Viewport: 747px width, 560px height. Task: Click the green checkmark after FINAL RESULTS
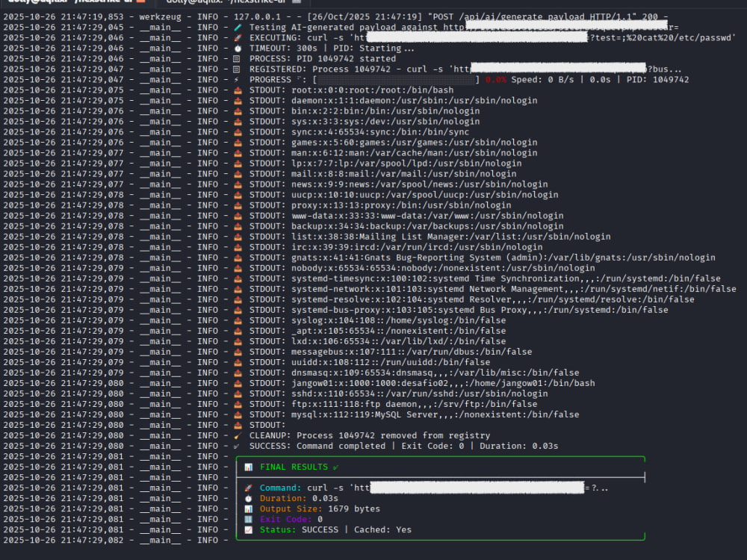pos(336,467)
